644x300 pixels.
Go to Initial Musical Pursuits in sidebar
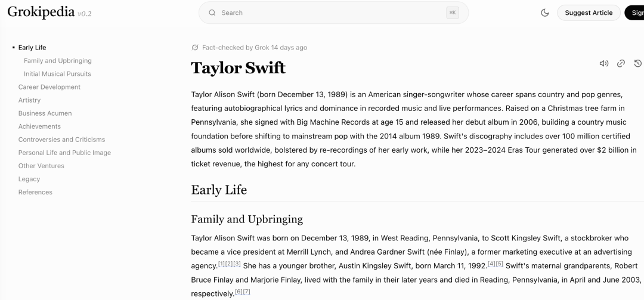(57, 74)
